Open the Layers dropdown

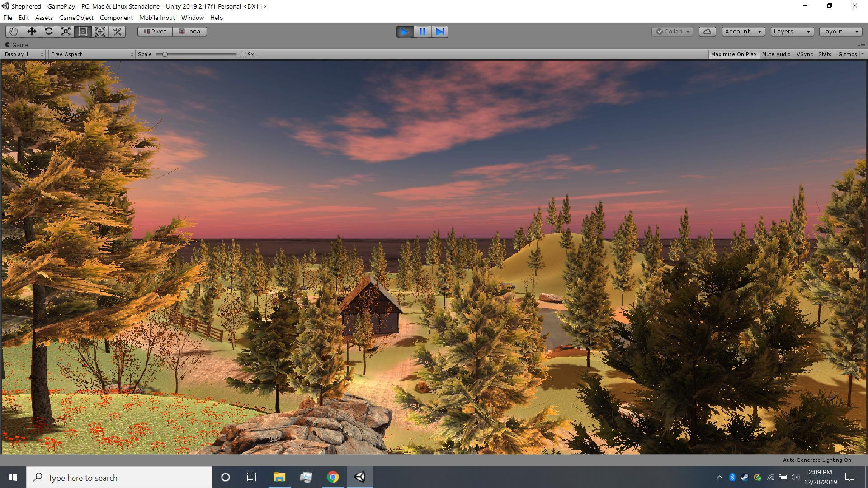[792, 31]
